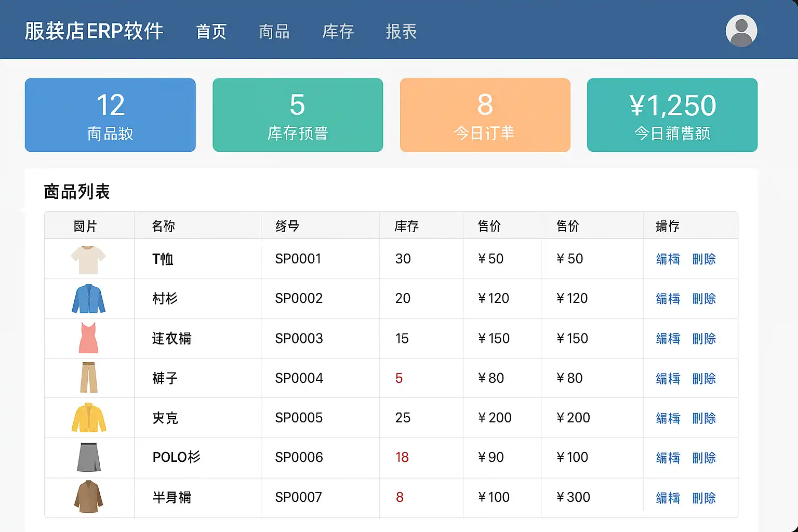The height and width of the screenshot is (532, 798).
Task: Open the 商品 navigation menu
Action: coord(274,32)
